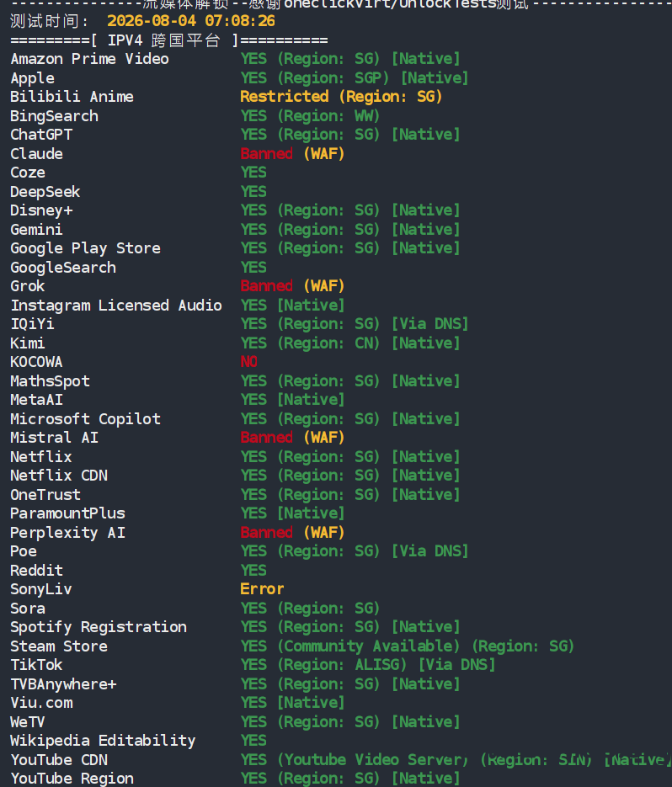Select Steam Store Community Available text
The width and height of the screenshot is (672, 787).
pos(369,646)
